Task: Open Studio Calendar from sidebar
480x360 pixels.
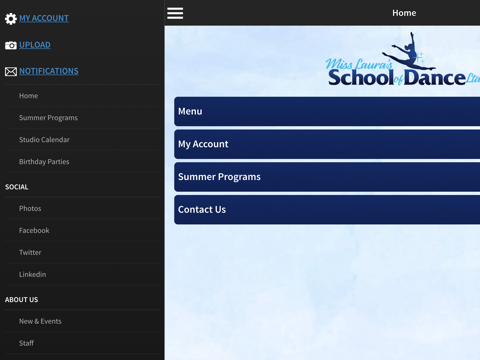Action: [x=82, y=140]
